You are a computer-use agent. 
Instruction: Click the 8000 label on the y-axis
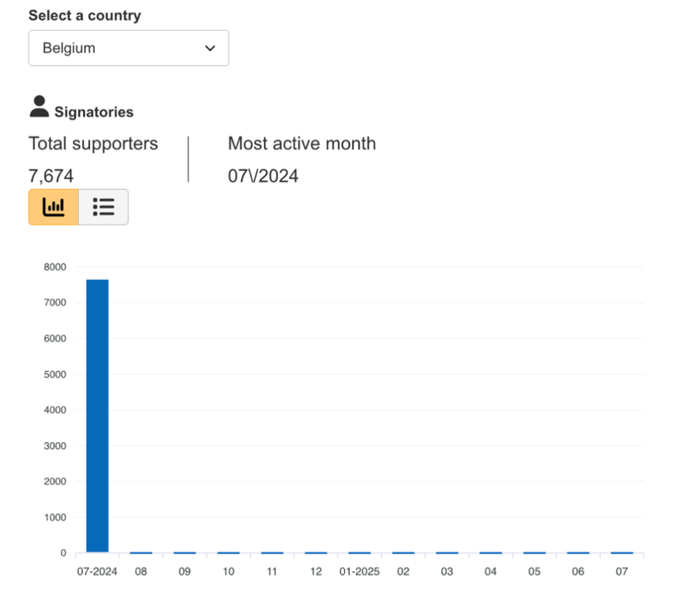coord(55,266)
